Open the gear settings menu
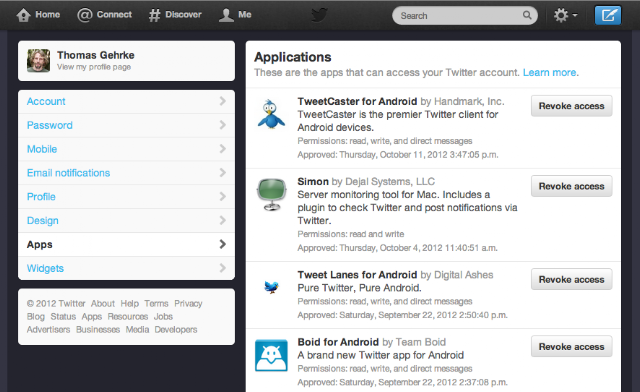The image size is (640, 392). point(565,15)
